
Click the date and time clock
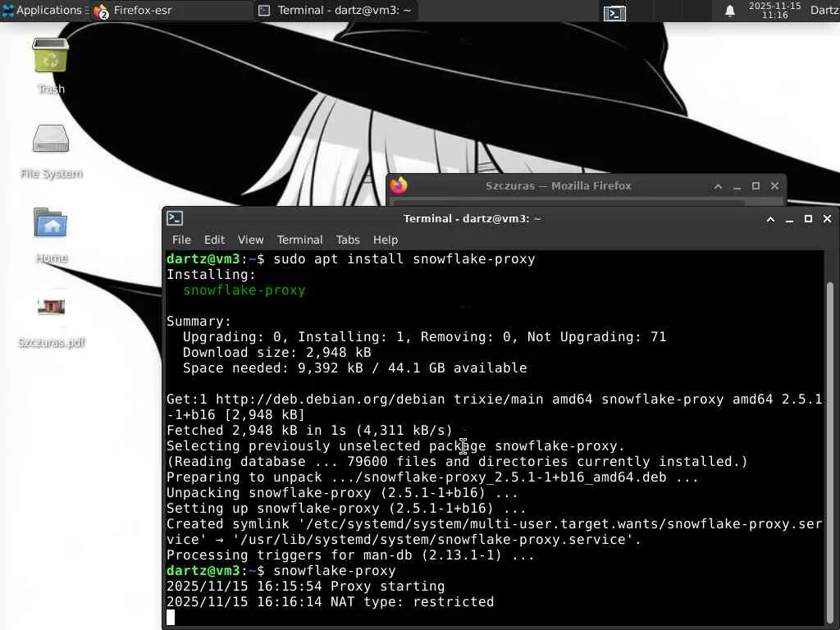click(774, 10)
